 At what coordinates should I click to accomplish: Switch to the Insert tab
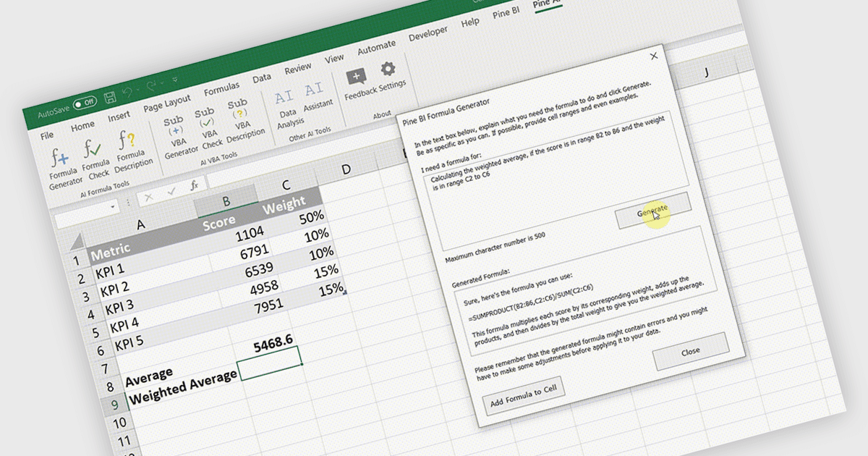[119, 116]
